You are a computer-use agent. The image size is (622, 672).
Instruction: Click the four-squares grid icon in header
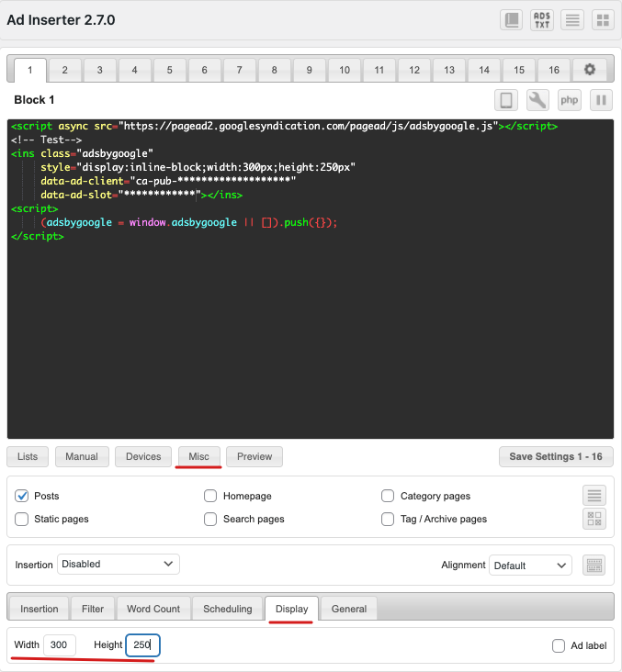click(x=602, y=20)
